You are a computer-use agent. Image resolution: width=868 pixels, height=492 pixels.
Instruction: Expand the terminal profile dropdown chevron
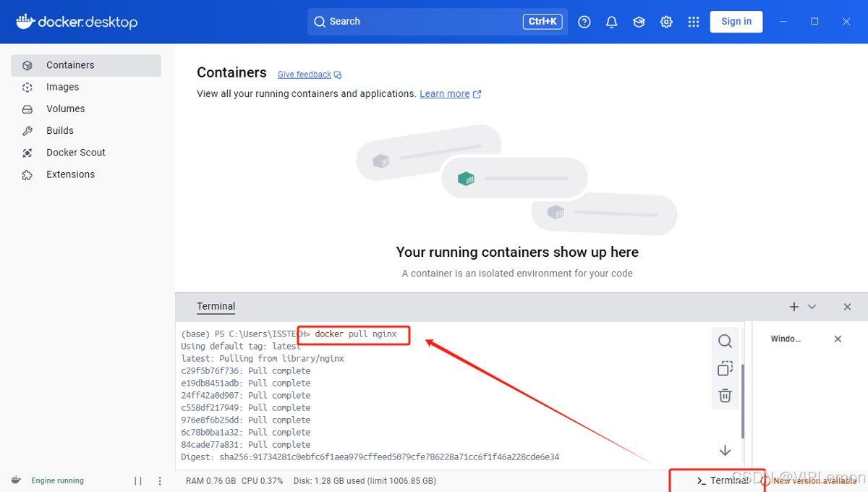(812, 307)
